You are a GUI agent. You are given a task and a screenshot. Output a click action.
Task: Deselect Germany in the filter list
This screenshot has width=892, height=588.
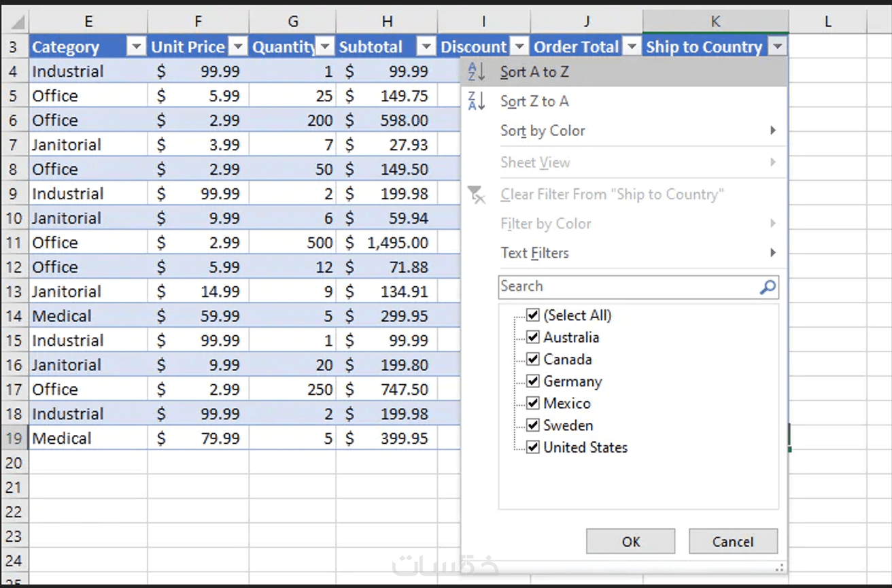tap(533, 381)
